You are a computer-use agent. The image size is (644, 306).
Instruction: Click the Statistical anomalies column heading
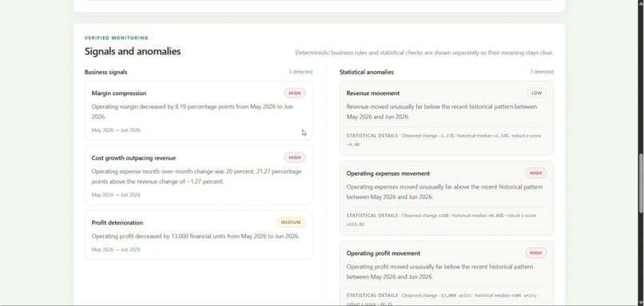(x=367, y=72)
